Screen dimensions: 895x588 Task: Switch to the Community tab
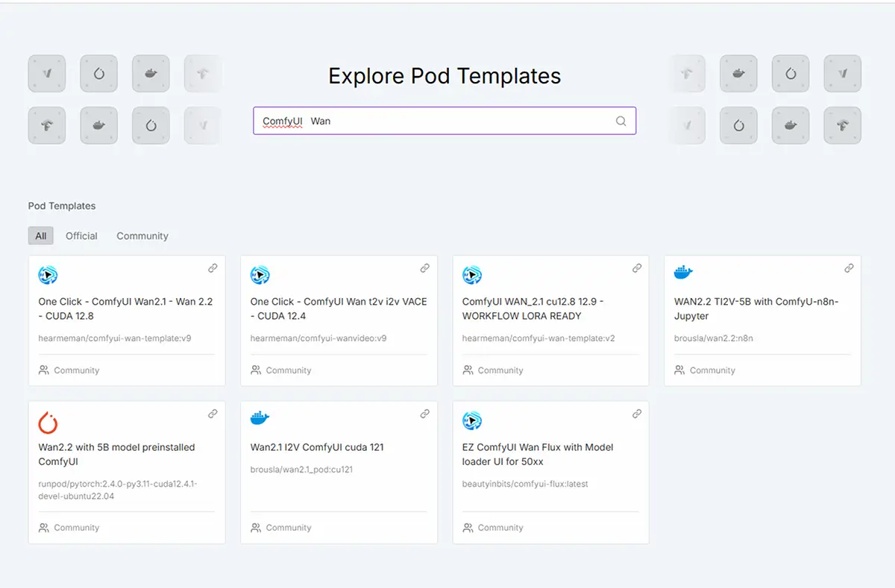(142, 235)
